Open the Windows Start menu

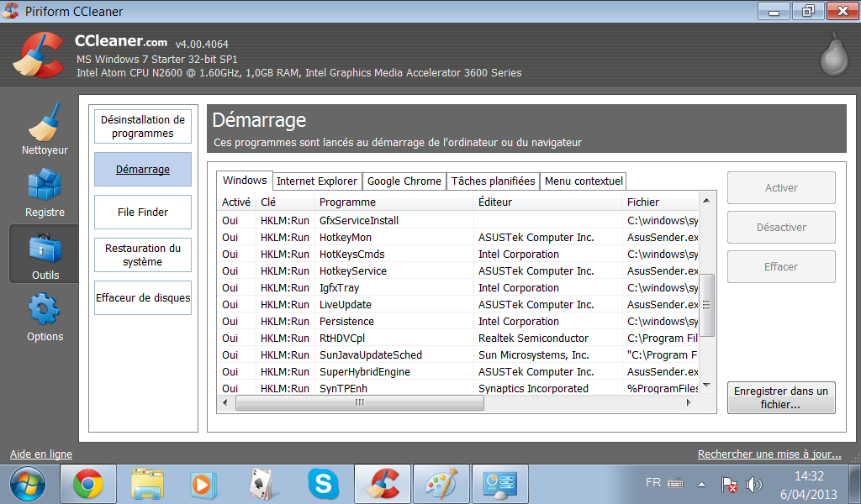28,484
